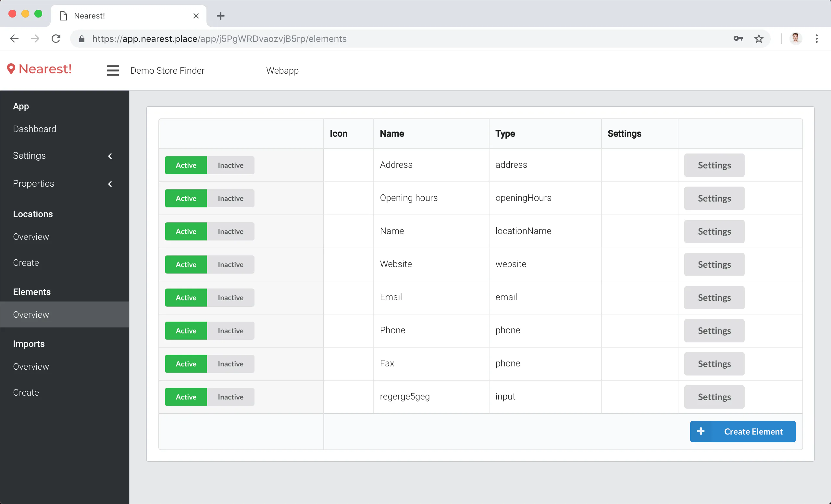Click the Demo Store Finder link
This screenshot has height=504, width=831.
tap(167, 70)
